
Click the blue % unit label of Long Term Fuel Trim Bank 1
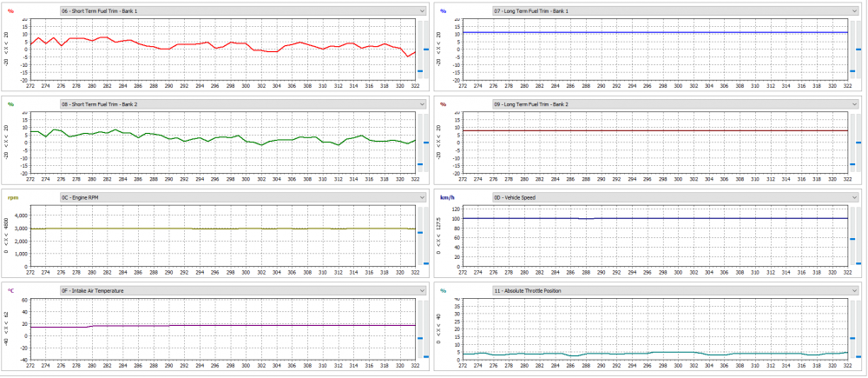point(443,11)
